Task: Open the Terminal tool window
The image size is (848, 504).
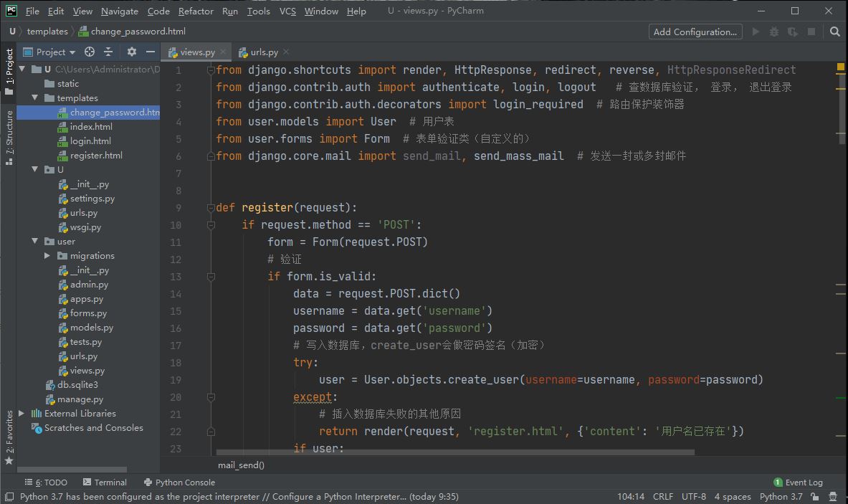Action: [105, 482]
